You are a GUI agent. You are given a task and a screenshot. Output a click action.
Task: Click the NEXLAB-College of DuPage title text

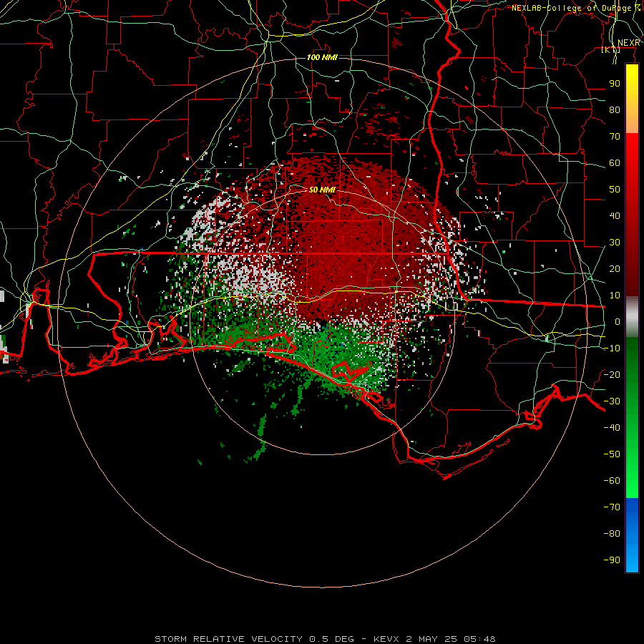coord(576,8)
